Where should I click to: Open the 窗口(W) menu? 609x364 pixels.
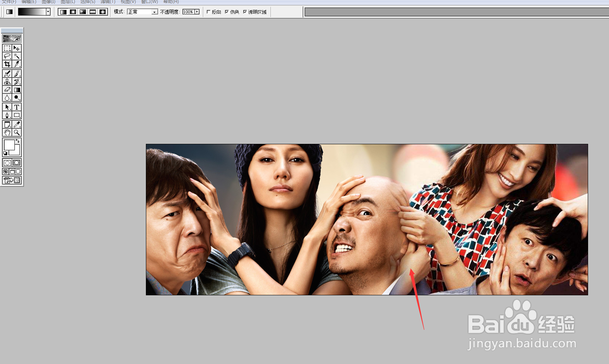149,2
